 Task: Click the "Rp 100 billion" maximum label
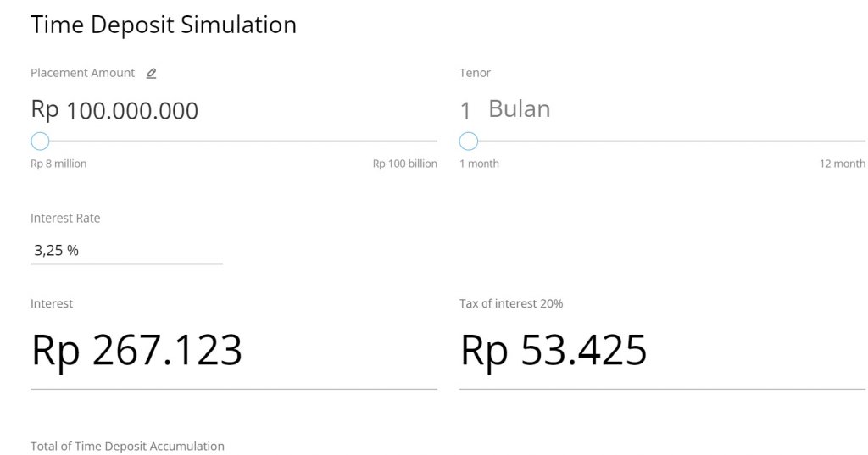point(404,164)
